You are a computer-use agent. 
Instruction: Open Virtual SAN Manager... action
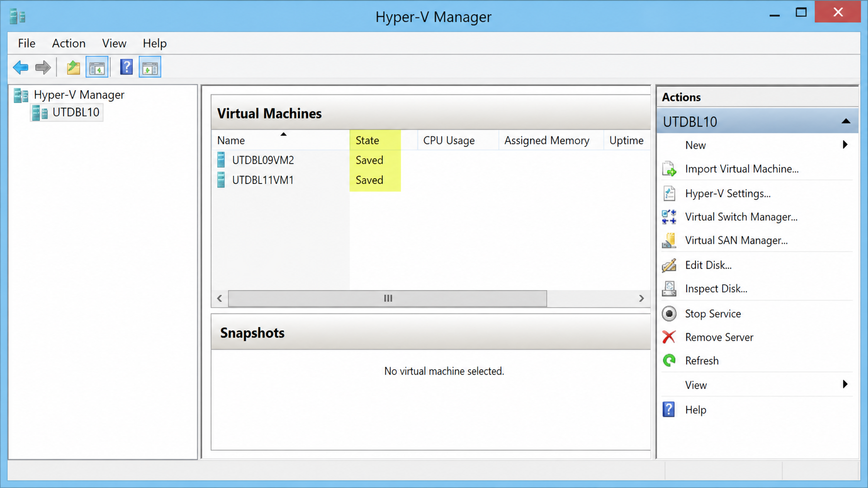[736, 240]
